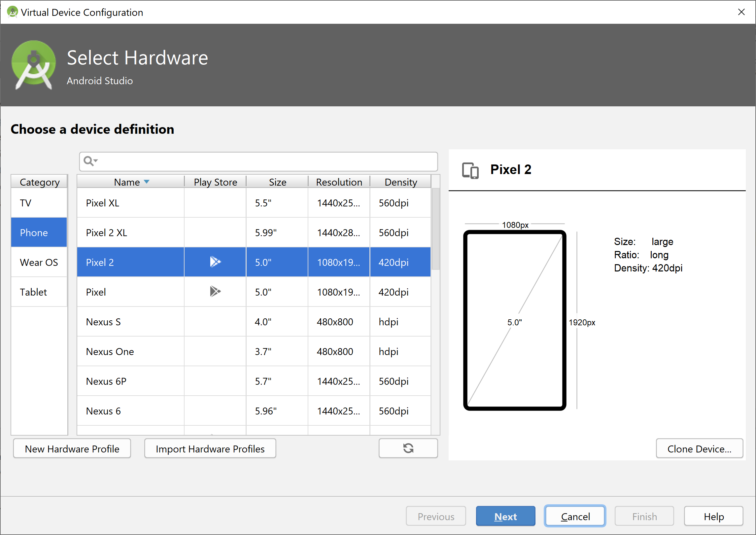Click the search magnifier icon in the filter box

coord(90,161)
